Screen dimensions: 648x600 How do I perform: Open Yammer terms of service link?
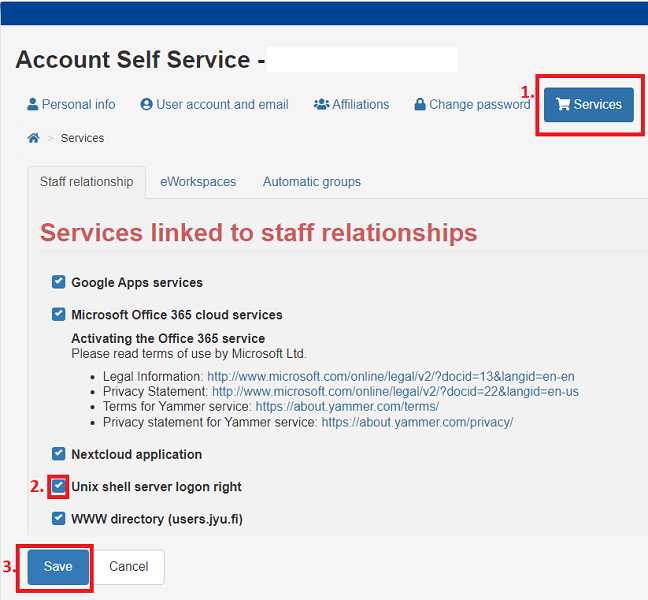point(347,407)
